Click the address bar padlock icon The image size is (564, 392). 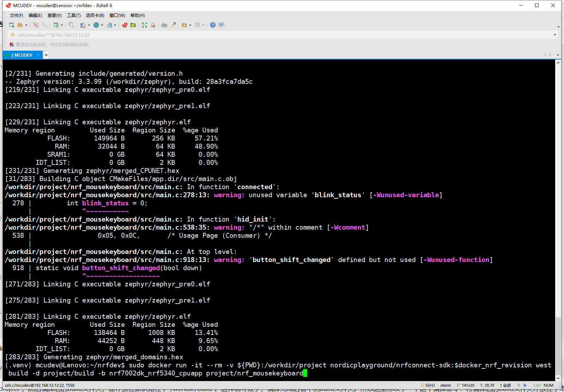coord(13,35)
